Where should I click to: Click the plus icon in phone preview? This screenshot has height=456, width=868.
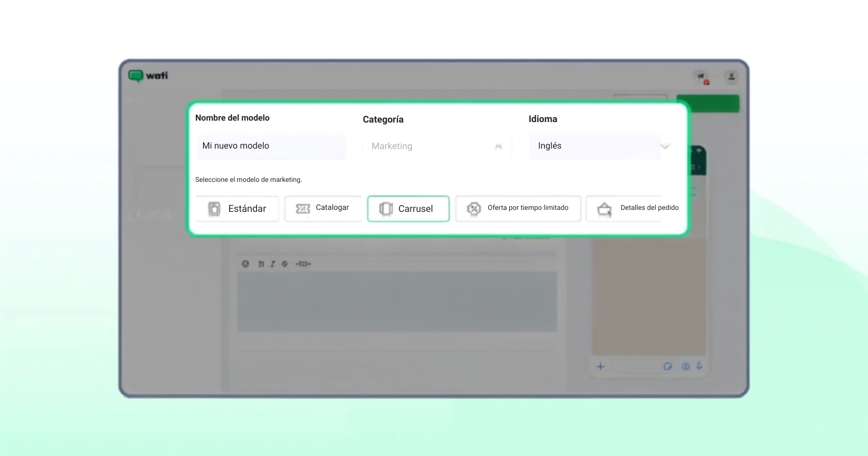point(600,366)
